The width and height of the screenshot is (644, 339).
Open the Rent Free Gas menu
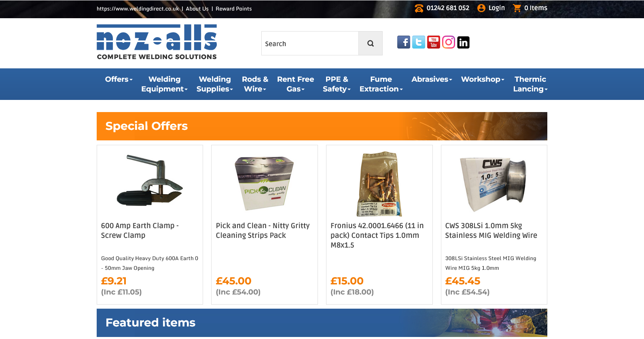[295, 84]
